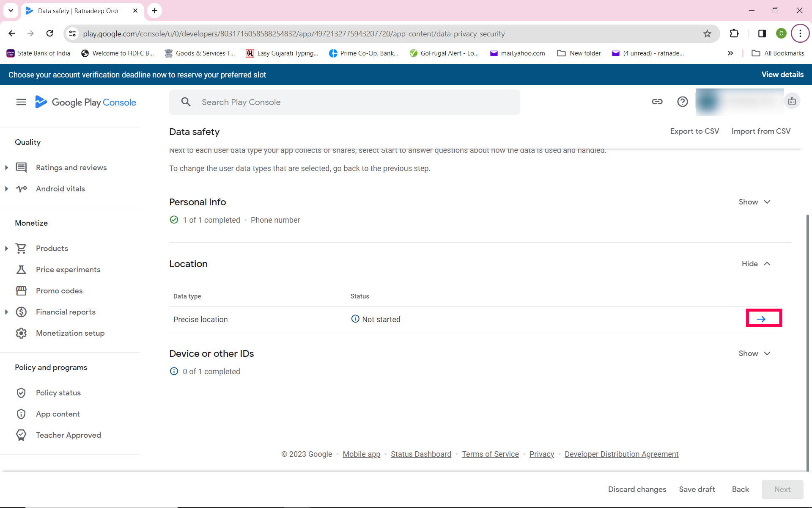Click the Save draft button

(697, 489)
